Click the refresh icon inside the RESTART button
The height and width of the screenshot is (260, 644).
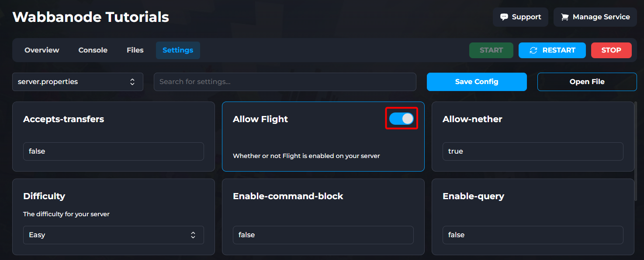pos(533,50)
